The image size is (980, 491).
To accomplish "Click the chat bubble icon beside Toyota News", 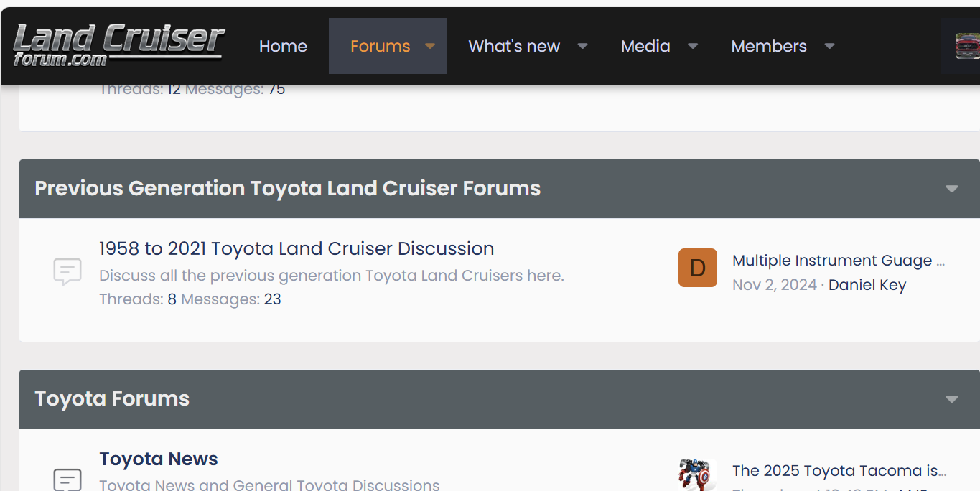I will tap(67, 479).
